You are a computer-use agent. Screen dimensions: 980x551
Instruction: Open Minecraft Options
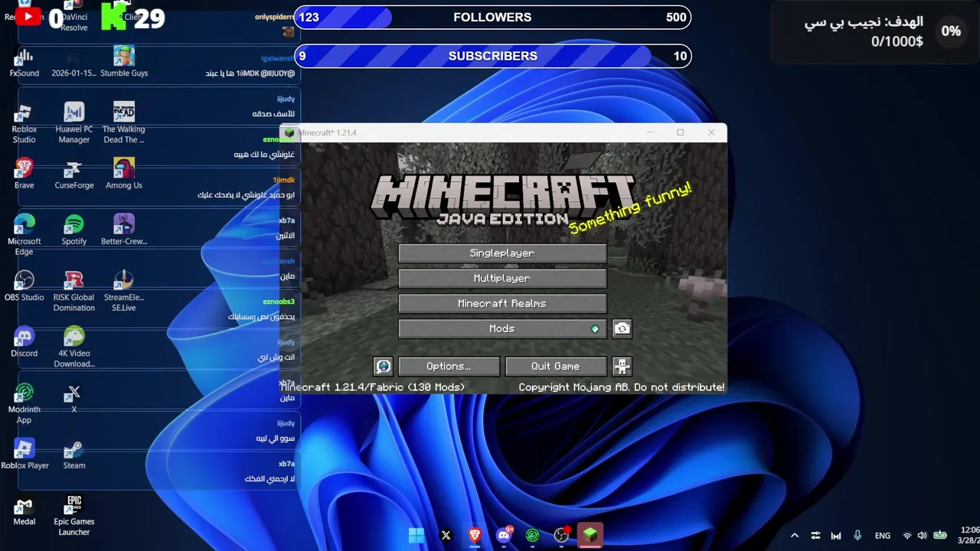pyautogui.click(x=449, y=367)
